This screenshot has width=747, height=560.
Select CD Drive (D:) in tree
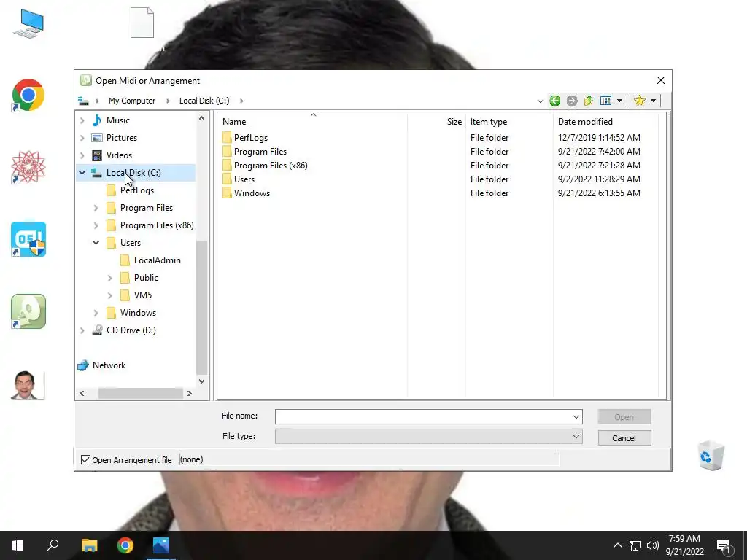coord(131,330)
